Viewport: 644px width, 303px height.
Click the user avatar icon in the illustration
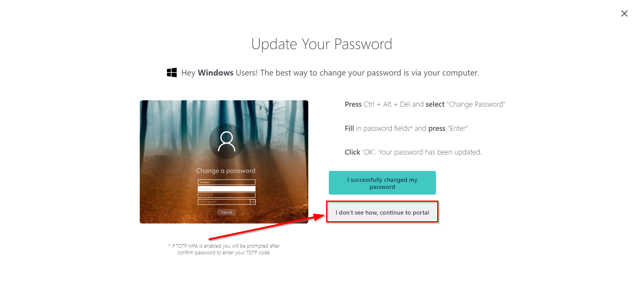point(226,141)
